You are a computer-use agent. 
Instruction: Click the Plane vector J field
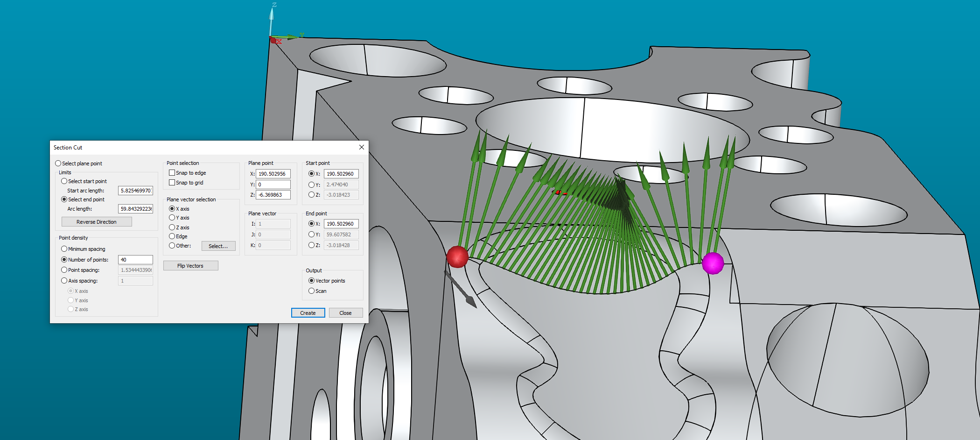pos(273,234)
